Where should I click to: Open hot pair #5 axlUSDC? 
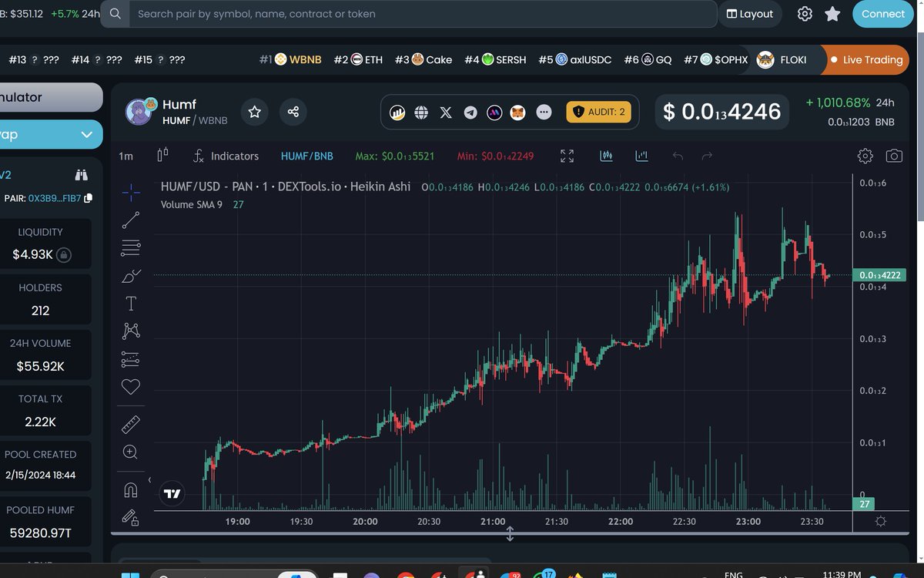point(575,59)
